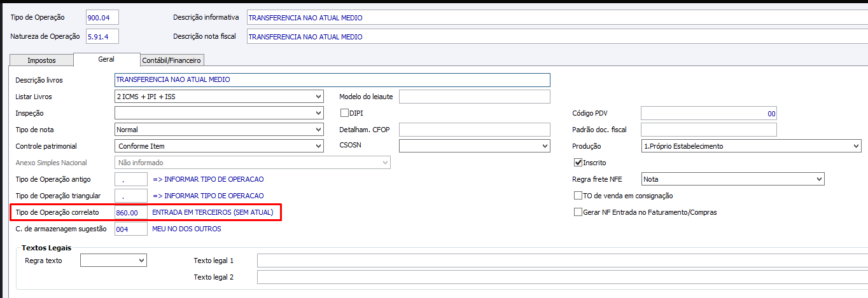868x298 pixels.
Task: Uncheck the Inscrito checkbox
Action: (578, 163)
